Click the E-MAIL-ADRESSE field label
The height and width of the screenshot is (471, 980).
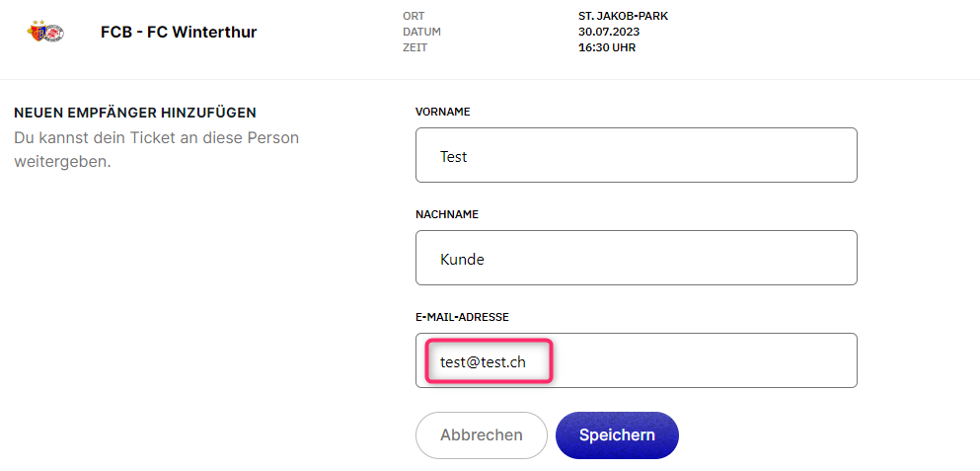coord(462,317)
